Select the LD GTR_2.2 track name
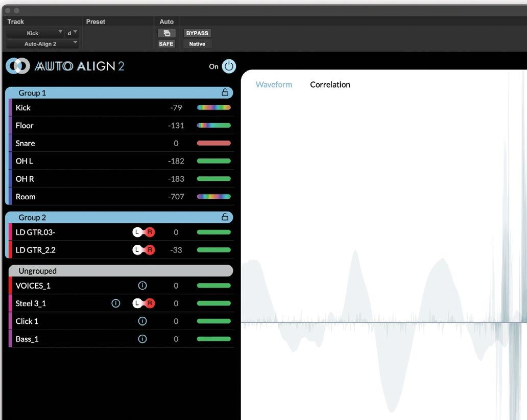 pyautogui.click(x=35, y=250)
